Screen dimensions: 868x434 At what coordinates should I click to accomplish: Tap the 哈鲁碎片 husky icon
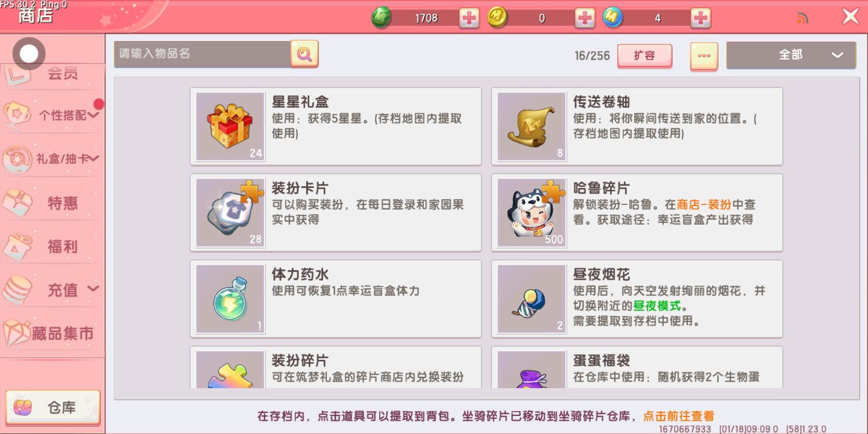(532, 213)
